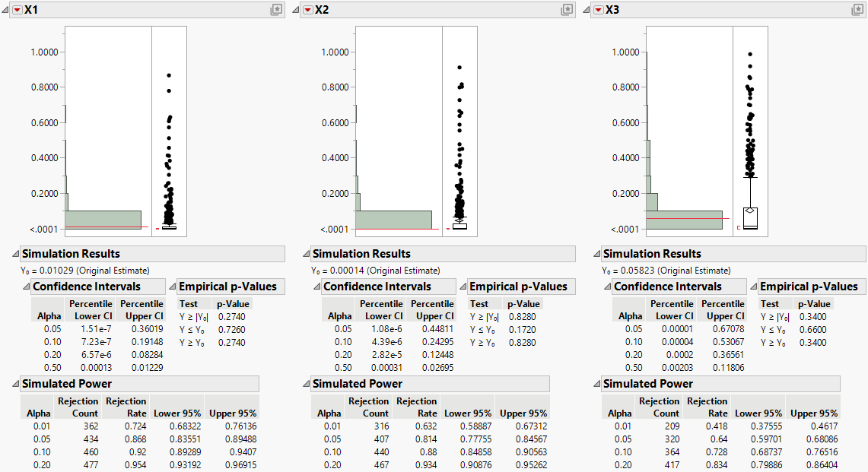Select the topmost outlier point in X2 box plot

pyautogui.click(x=458, y=66)
